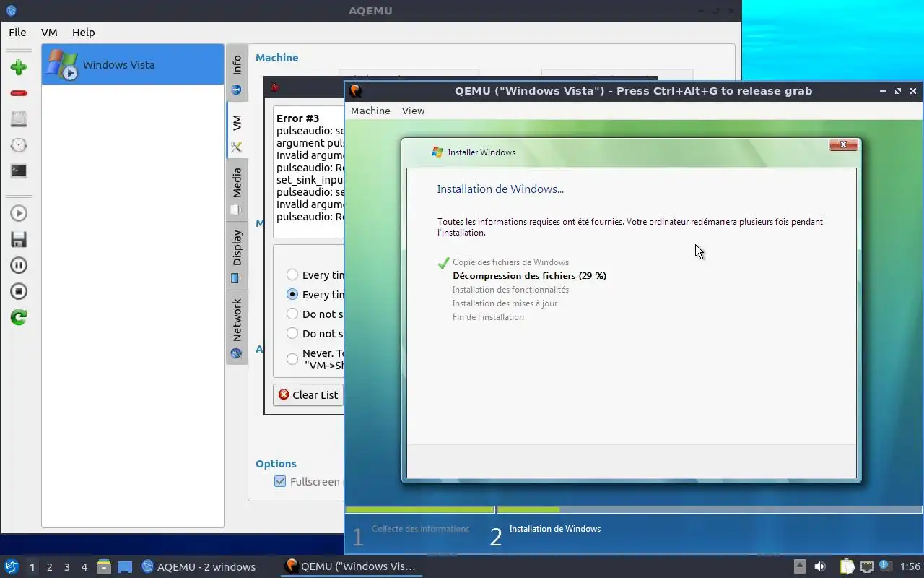Viewport: 924px width, 578px height.
Task: Activate the QEMU Windows Vista taskbar entry
Action: click(351, 567)
